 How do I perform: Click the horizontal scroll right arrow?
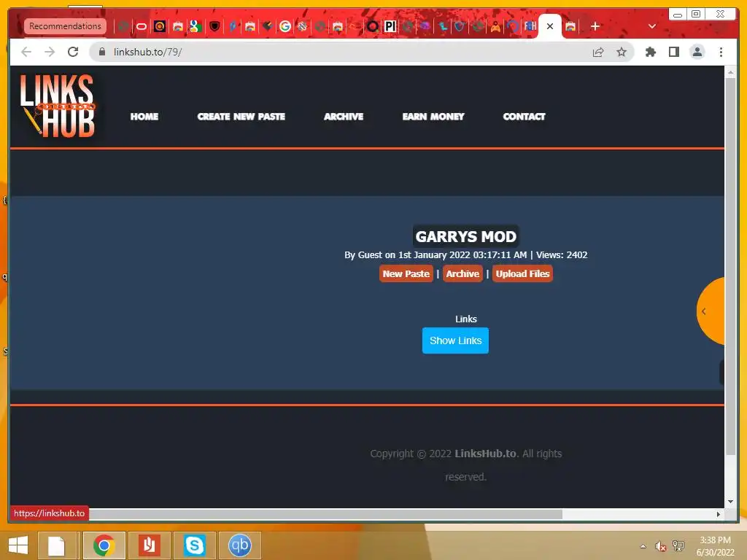[719, 514]
